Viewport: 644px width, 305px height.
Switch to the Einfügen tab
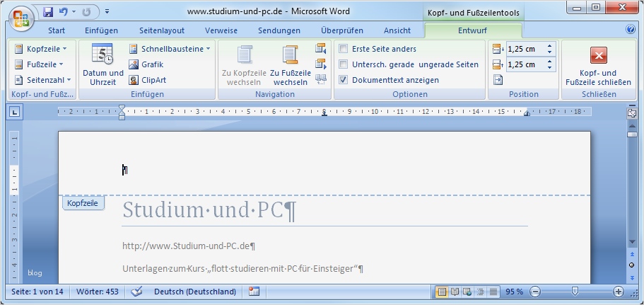[102, 30]
